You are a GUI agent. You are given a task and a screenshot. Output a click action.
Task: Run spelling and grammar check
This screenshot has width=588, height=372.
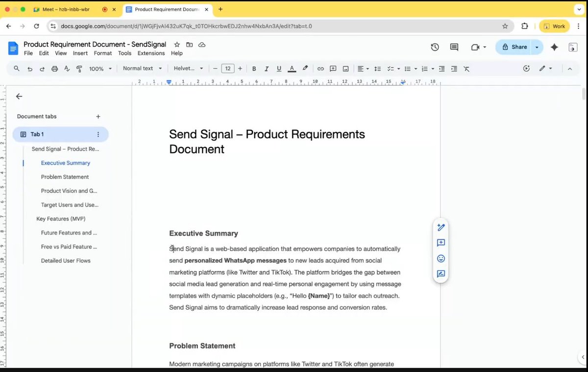pyautogui.click(x=67, y=69)
